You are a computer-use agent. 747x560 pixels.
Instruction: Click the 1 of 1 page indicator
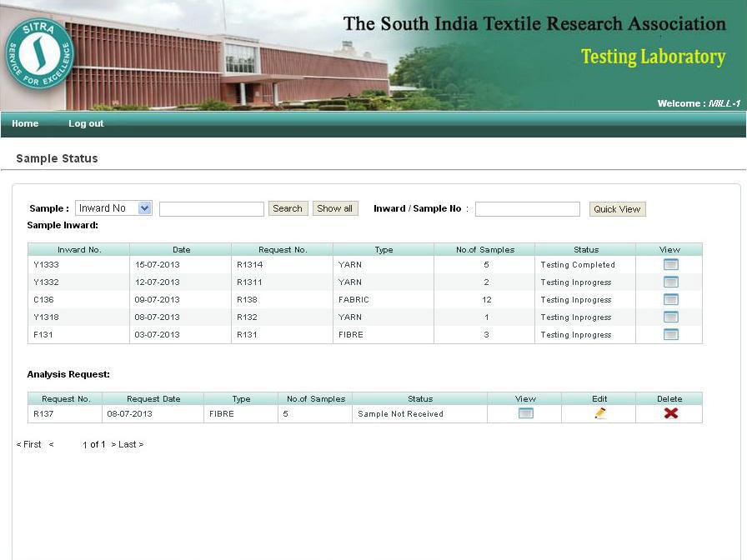coord(94,444)
